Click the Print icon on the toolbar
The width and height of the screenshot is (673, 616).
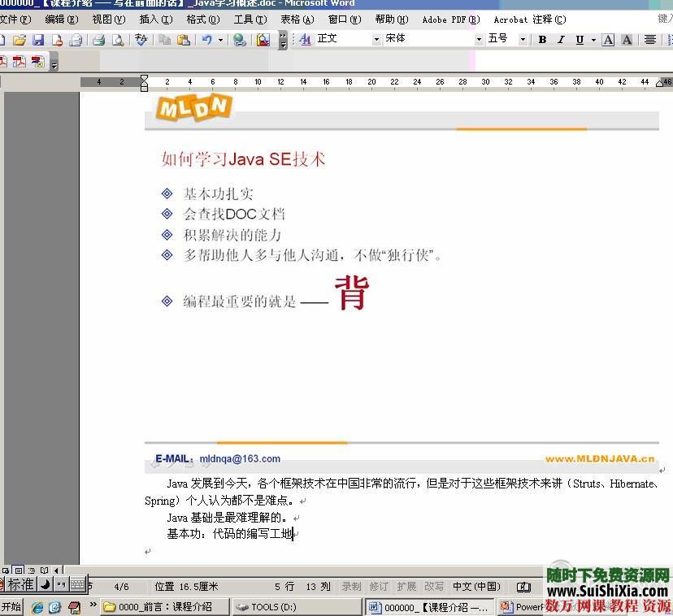pos(98,39)
